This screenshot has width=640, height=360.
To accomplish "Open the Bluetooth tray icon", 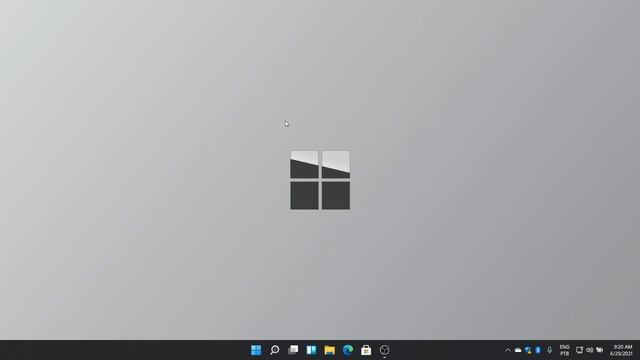I will (x=538, y=350).
